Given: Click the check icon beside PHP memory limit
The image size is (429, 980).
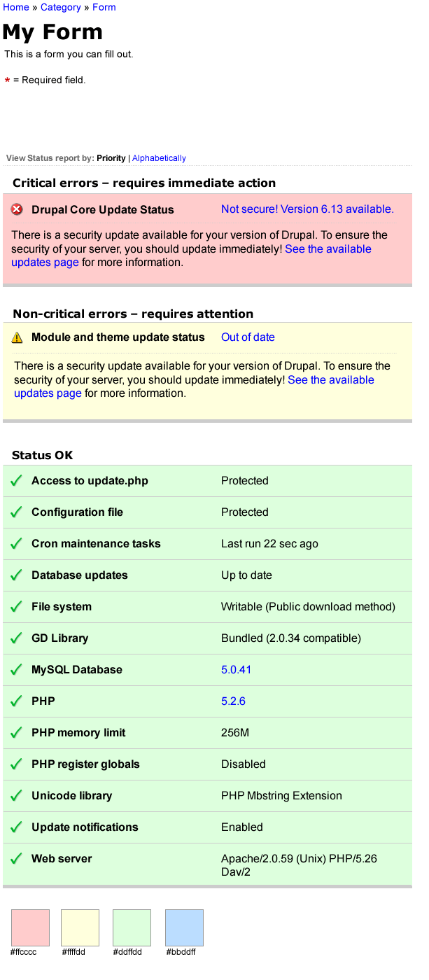Looking at the screenshot, I should [x=15, y=733].
